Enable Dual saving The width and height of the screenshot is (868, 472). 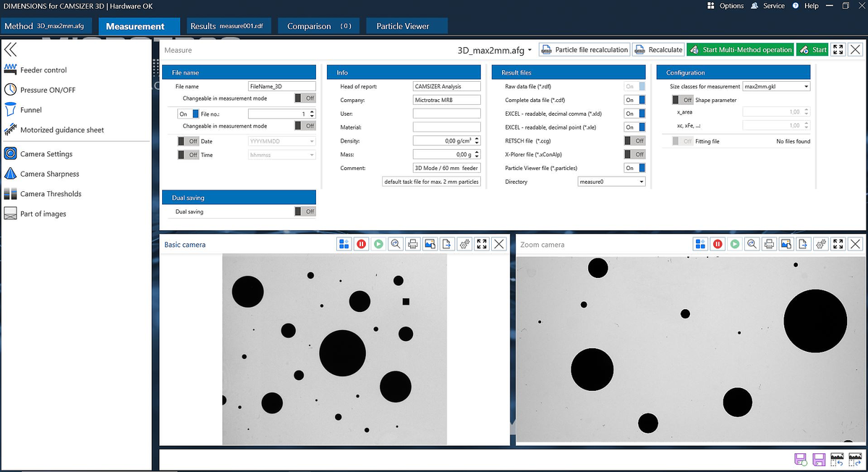coord(304,211)
